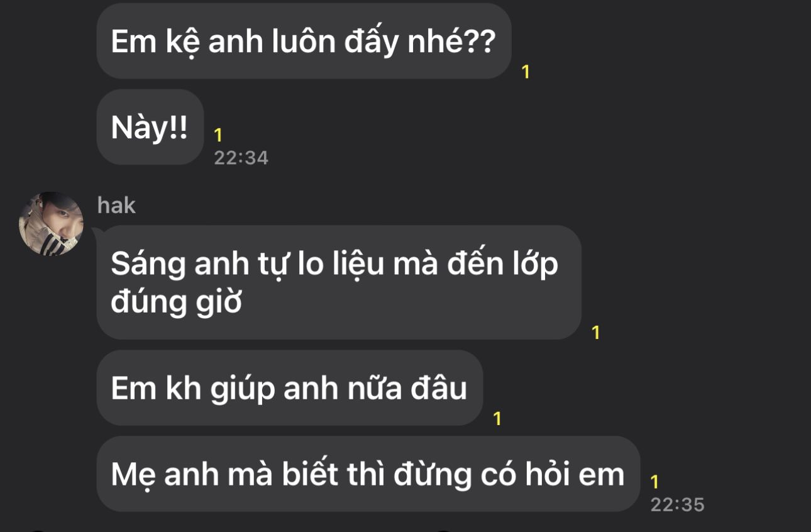Select the sender name hak

(116, 206)
